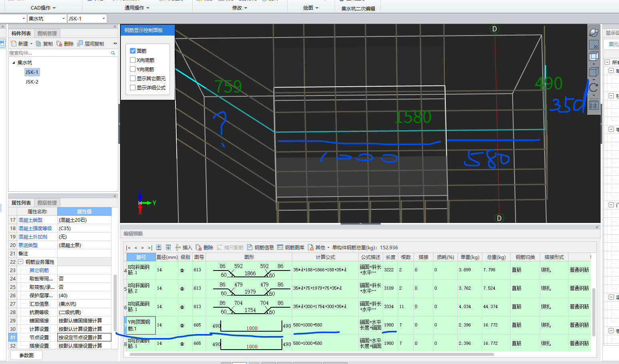Click the 混凝土强度等级 property link
This screenshot has width=619, height=364.
(35, 228)
